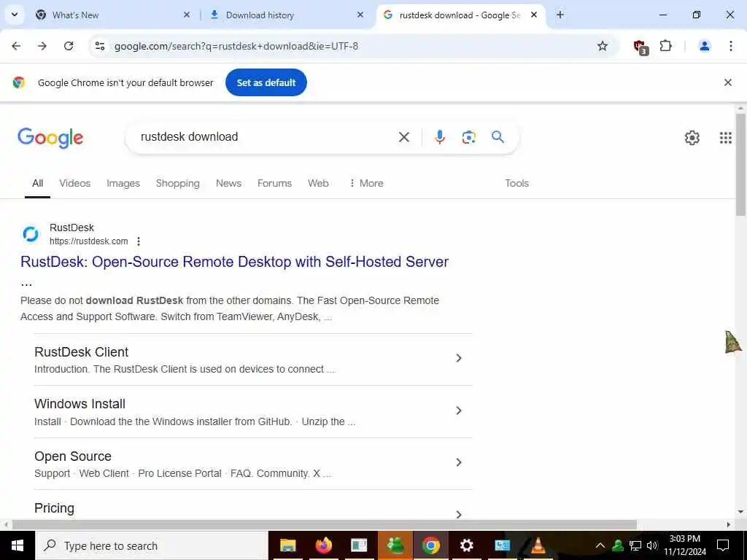The image size is (747, 560).
Task: Click the horizontal page scrollbar thumb
Action: pyautogui.click(x=325, y=525)
